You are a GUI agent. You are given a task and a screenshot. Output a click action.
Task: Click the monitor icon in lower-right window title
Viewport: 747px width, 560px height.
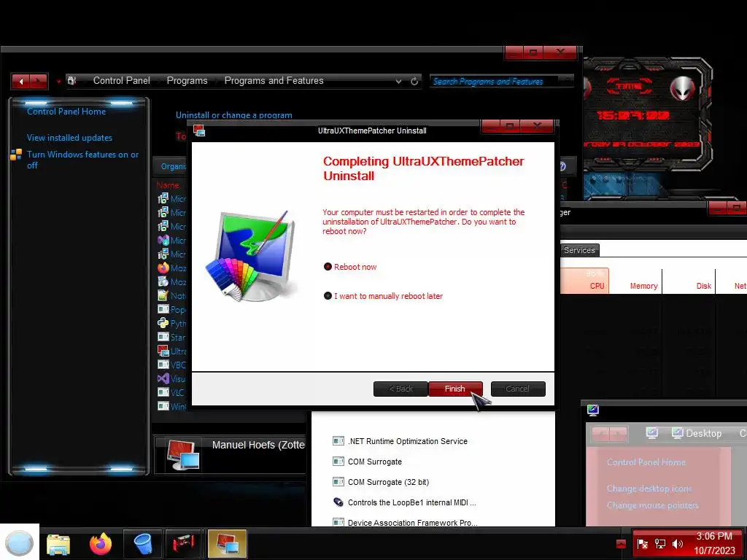tap(592, 410)
